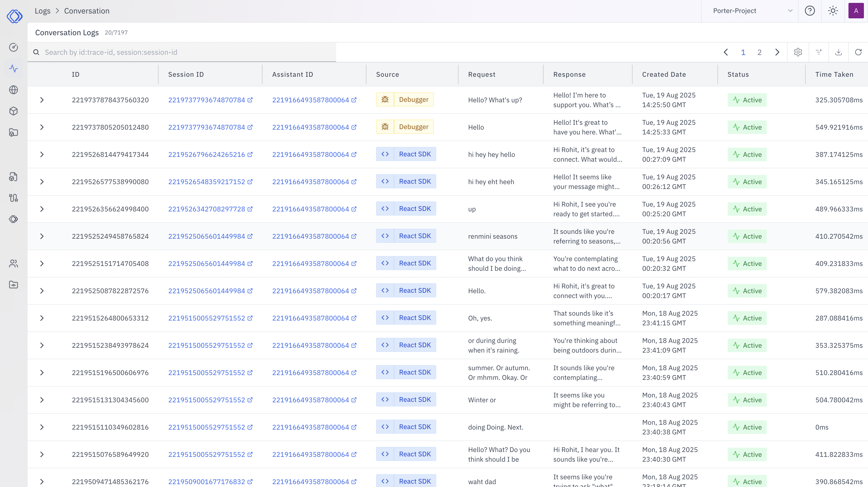Open the dashboard gauge icon in sidebar

coord(14,47)
